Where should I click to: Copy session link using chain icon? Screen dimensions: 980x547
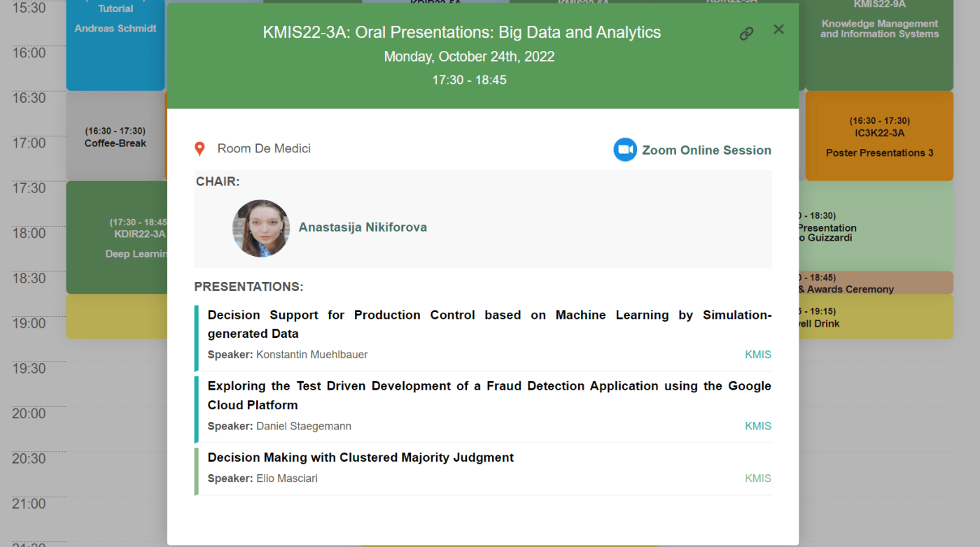[x=746, y=34]
